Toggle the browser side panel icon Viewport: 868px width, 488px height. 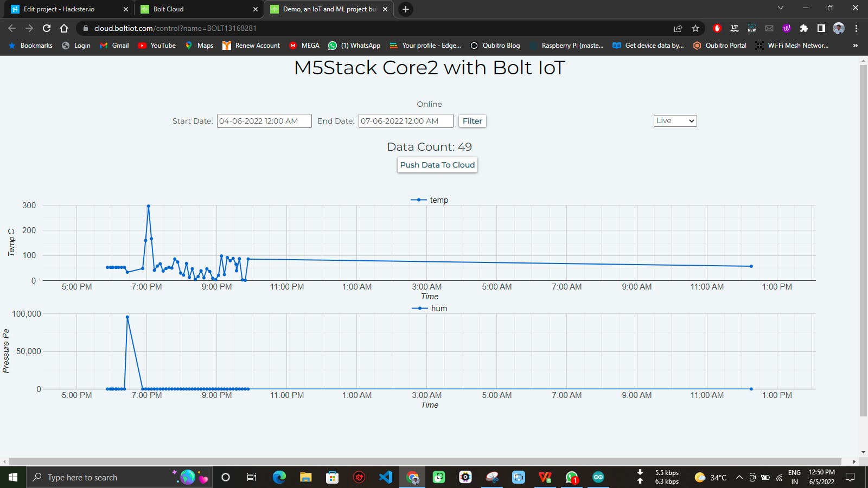click(821, 28)
